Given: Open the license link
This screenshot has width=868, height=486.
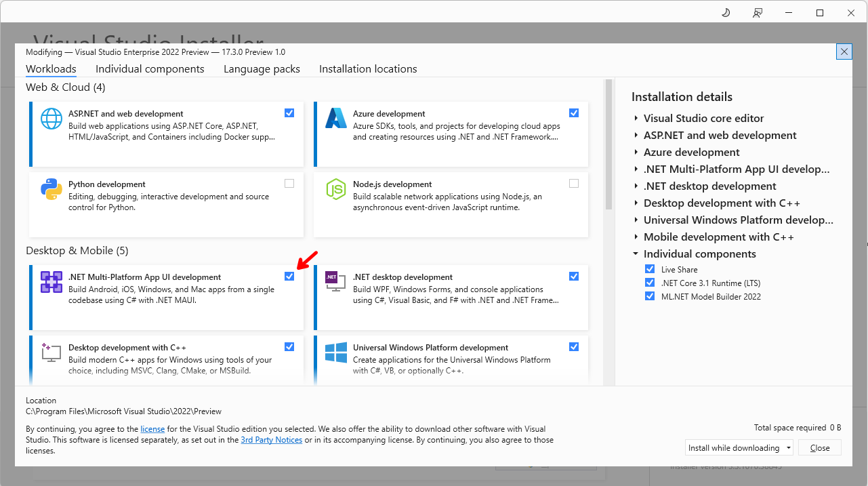Looking at the screenshot, I should (x=152, y=429).
